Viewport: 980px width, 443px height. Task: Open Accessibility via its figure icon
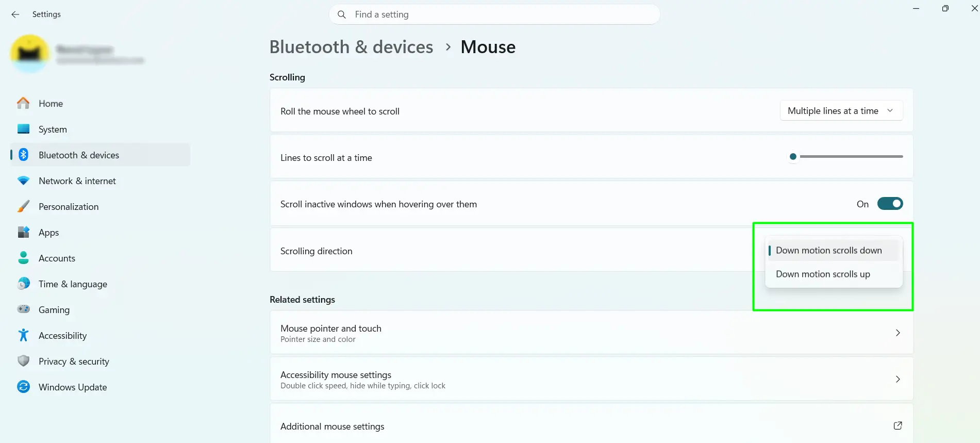click(x=23, y=335)
